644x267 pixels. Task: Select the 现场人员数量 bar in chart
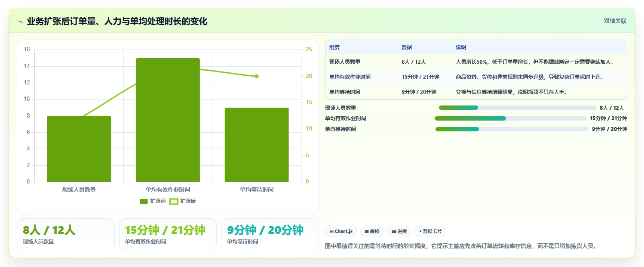[79, 149]
